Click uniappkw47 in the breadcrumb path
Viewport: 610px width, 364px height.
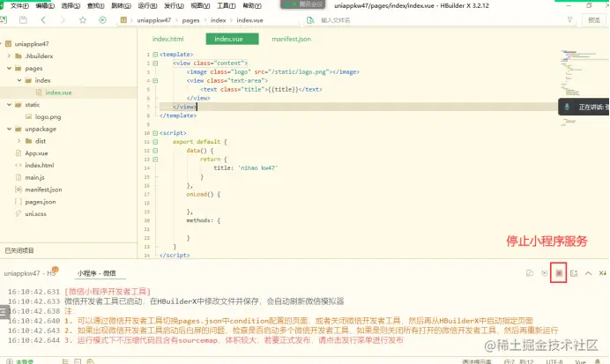[x=153, y=20]
